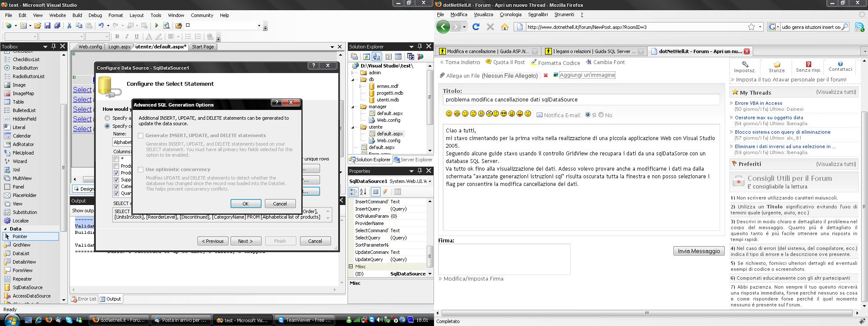Select first Specify radio option in wizard
The height and width of the screenshot is (326, 868).
pyautogui.click(x=107, y=118)
